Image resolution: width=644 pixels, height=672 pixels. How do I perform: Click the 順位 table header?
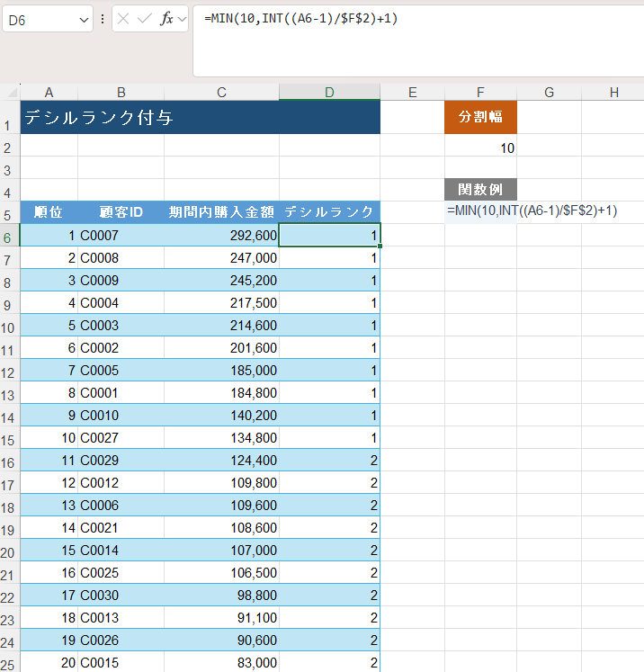(49, 211)
